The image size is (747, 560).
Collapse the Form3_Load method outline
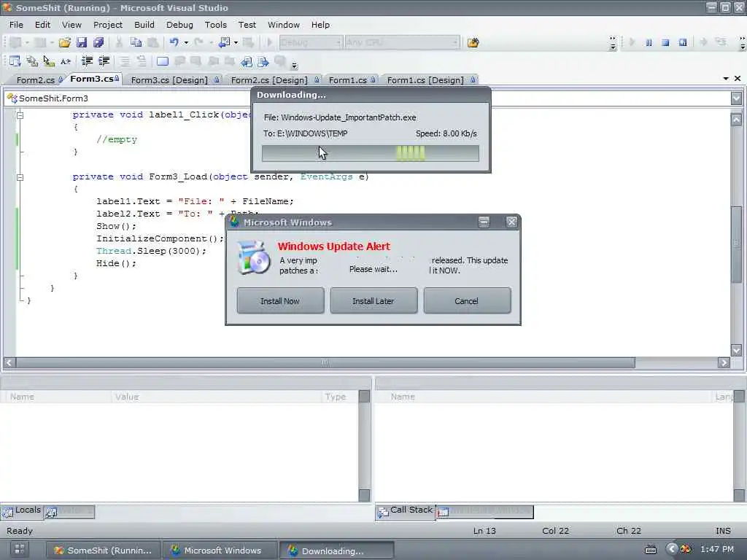point(20,177)
